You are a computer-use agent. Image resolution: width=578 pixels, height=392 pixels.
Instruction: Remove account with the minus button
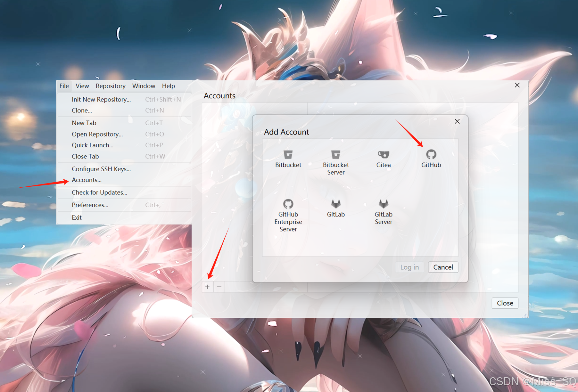(x=219, y=287)
